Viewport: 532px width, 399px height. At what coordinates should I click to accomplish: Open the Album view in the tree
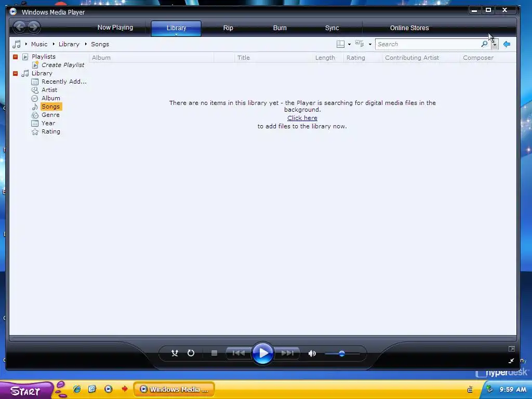(x=50, y=98)
